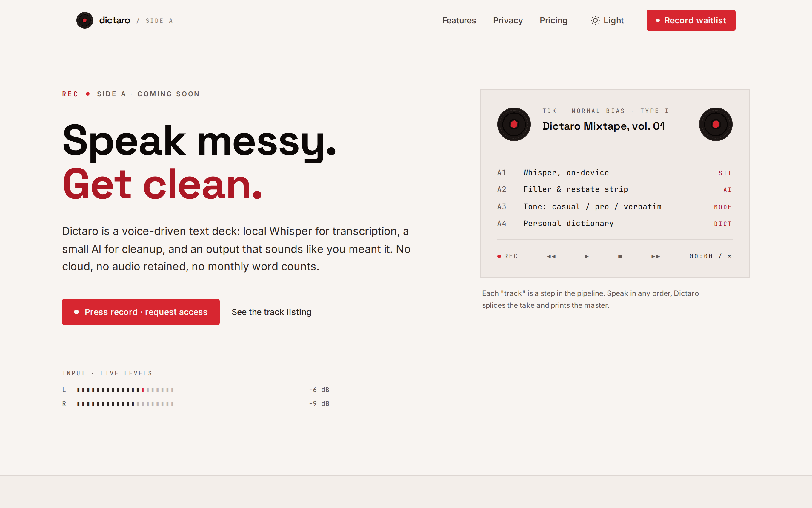Click the SIDE A text in the header
Image resolution: width=812 pixels, height=508 pixels.
point(159,21)
